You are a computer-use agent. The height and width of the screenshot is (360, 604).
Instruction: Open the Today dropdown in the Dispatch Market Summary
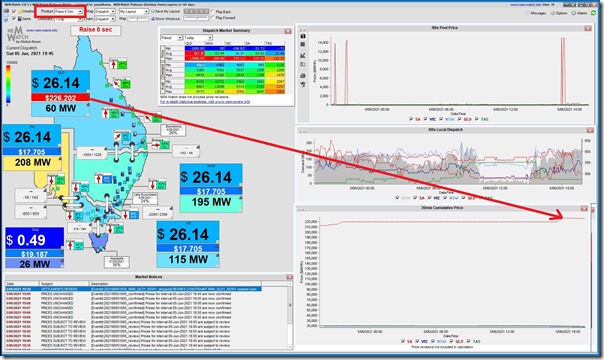coord(198,37)
